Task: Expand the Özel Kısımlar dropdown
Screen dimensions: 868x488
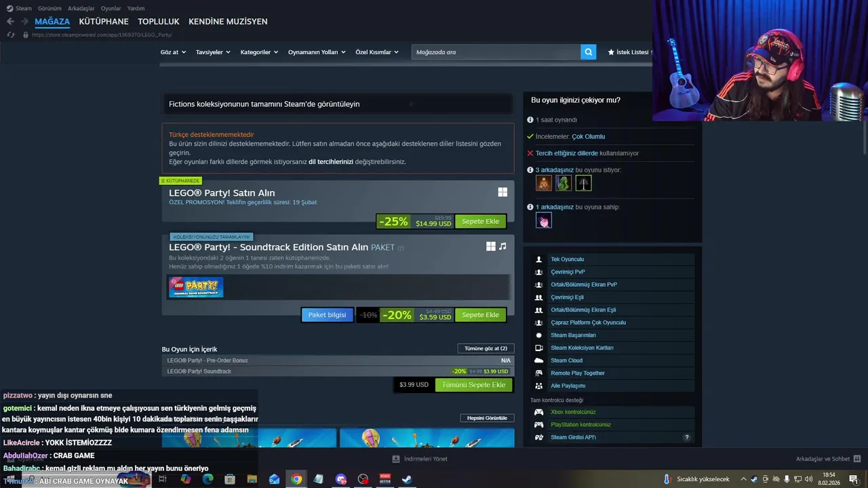Action: [377, 52]
